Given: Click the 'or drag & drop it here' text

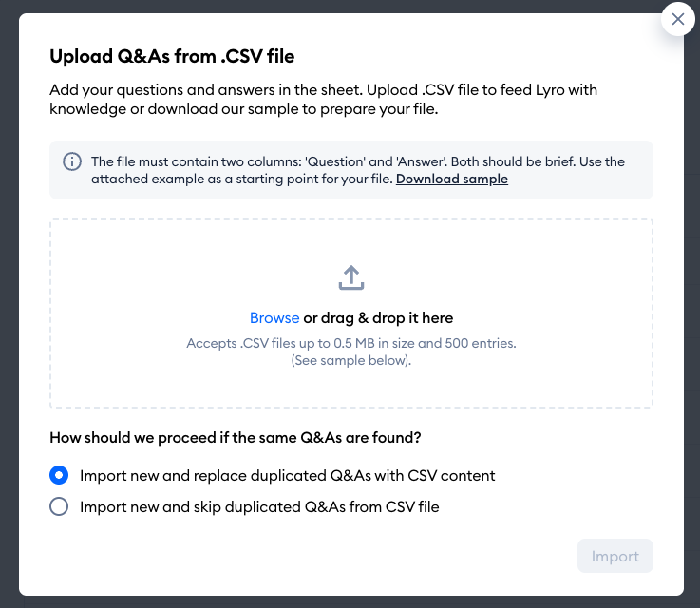Looking at the screenshot, I should point(378,318).
